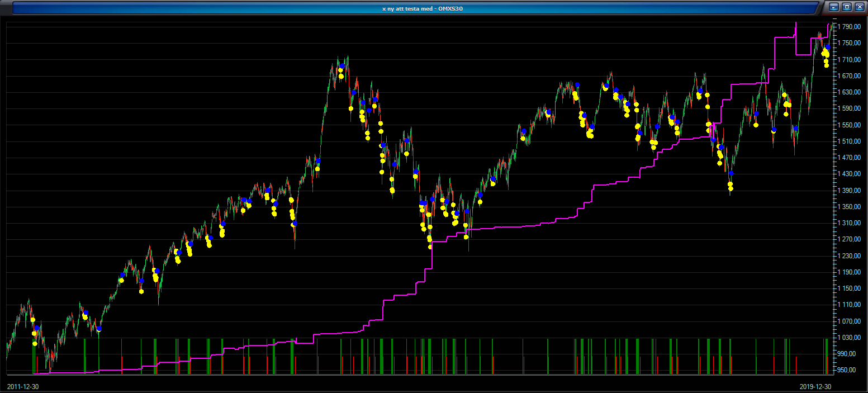
Task: Click the 1 270,00 price axis label
Action: [x=851, y=239]
